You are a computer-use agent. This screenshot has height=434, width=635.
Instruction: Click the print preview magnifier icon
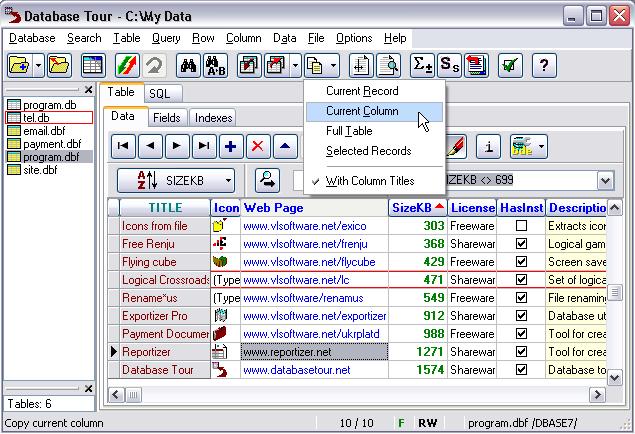[389, 65]
